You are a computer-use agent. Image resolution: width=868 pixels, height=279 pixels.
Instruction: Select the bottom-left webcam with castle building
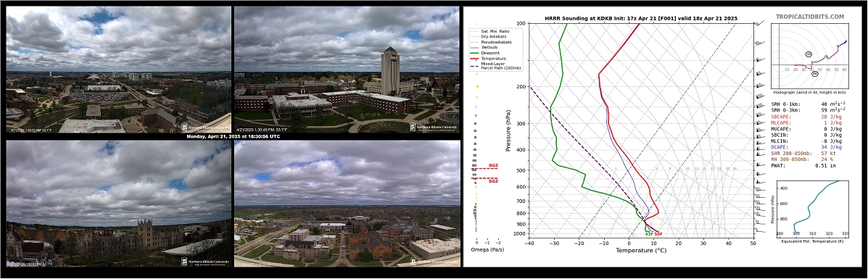coord(118,203)
